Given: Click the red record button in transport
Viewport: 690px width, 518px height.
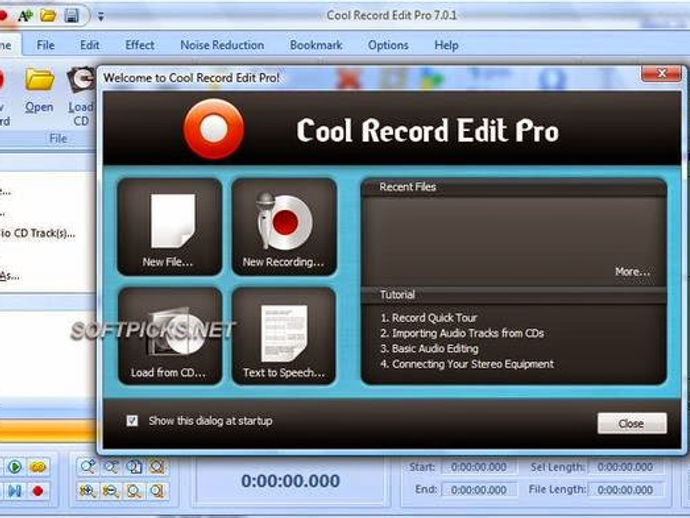Looking at the screenshot, I should [x=38, y=490].
